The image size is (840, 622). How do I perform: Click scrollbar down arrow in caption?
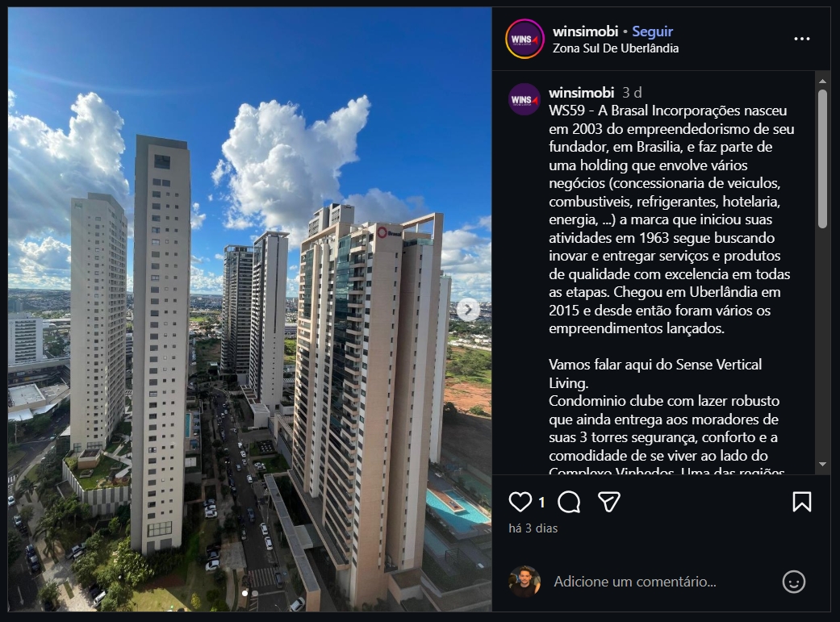coord(822,465)
